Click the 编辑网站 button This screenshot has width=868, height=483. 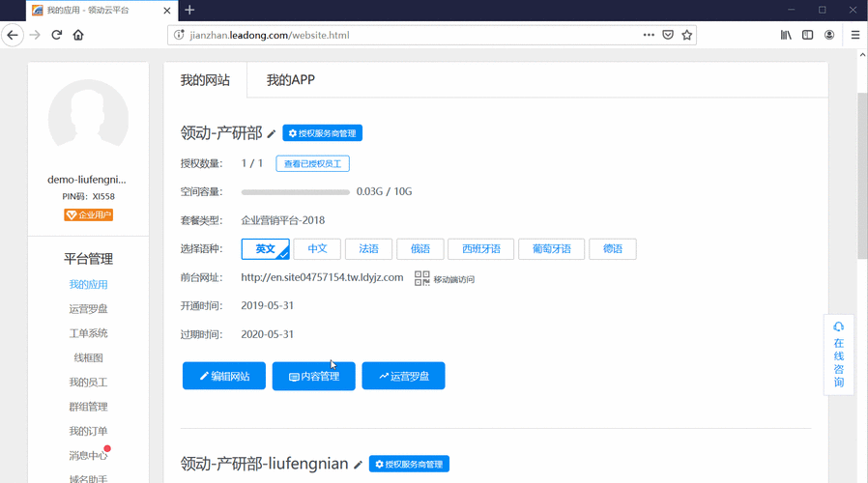pos(224,376)
